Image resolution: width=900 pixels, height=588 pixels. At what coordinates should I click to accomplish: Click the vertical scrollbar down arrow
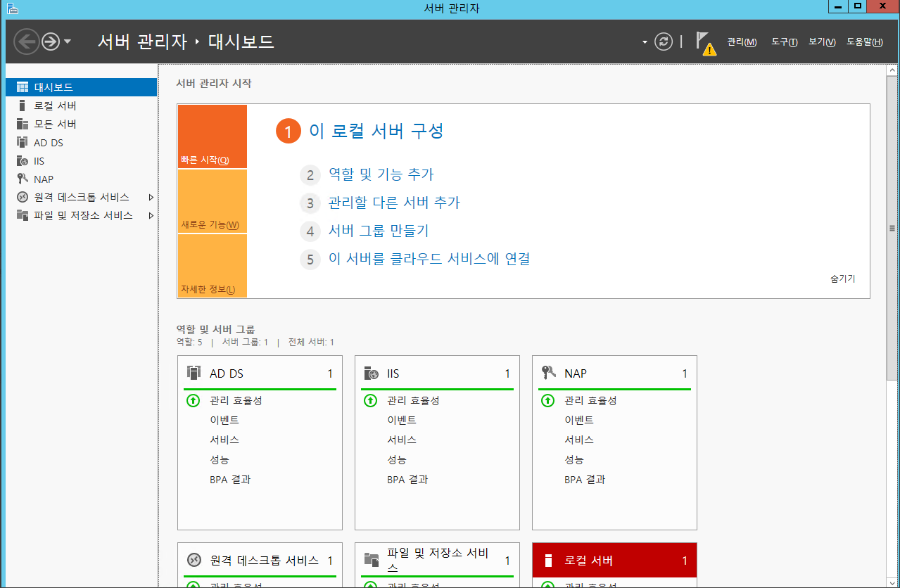coord(892,581)
